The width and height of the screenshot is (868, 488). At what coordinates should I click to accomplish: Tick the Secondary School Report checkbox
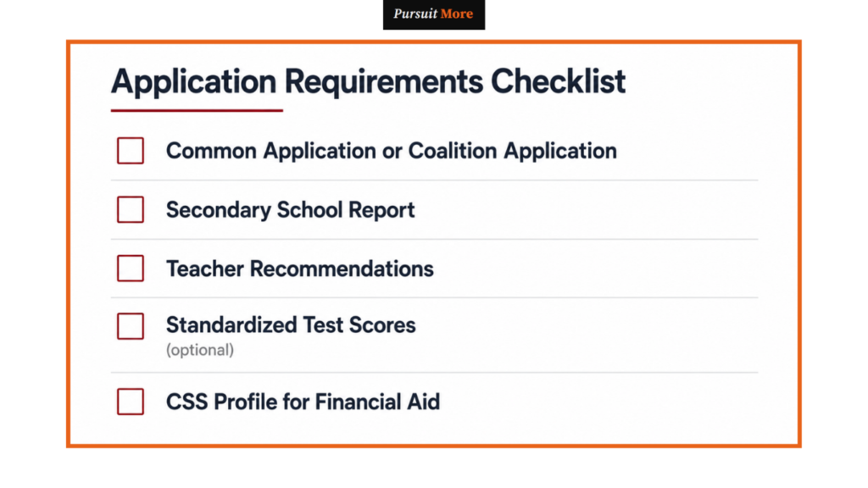(131, 210)
